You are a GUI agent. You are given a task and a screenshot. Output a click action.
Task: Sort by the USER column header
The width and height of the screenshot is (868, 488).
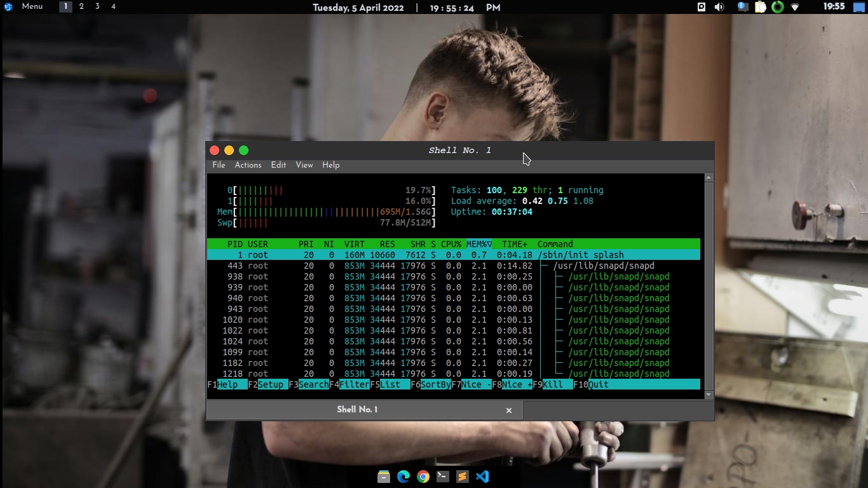click(258, 244)
